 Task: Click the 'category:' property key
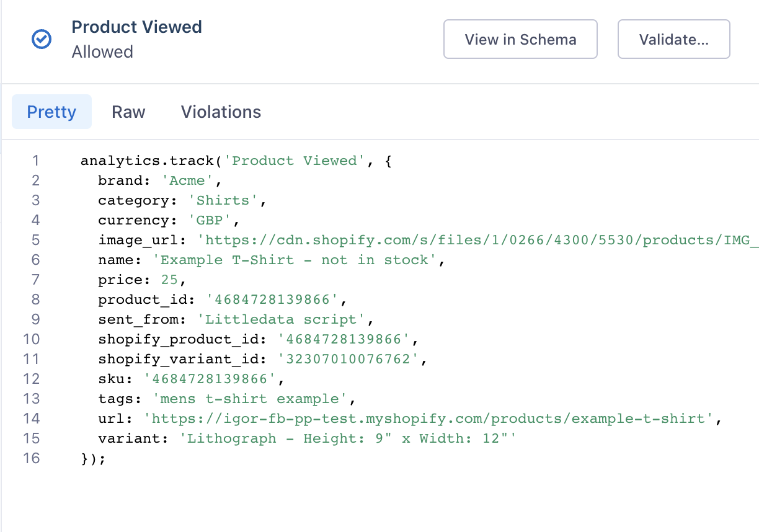tap(138, 200)
